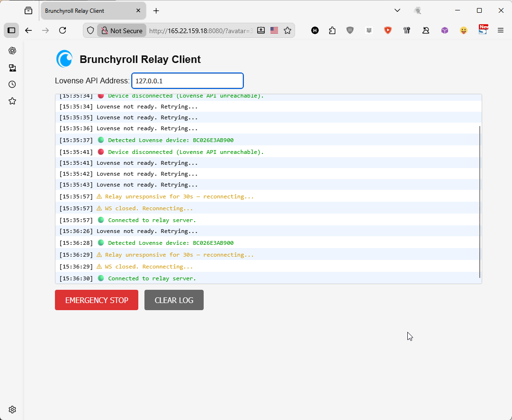512x420 pixels.
Task: Open bookmarks star in the sidebar
Action: [x=12, y=101]
